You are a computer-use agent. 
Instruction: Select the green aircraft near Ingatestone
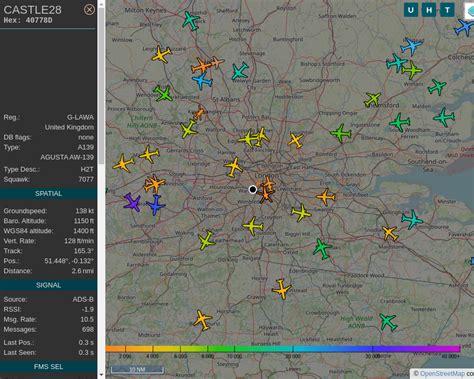coord(341,134)
